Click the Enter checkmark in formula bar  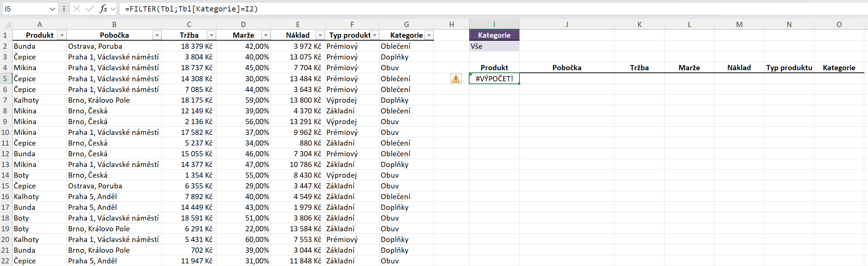click(x=90, y=8)
